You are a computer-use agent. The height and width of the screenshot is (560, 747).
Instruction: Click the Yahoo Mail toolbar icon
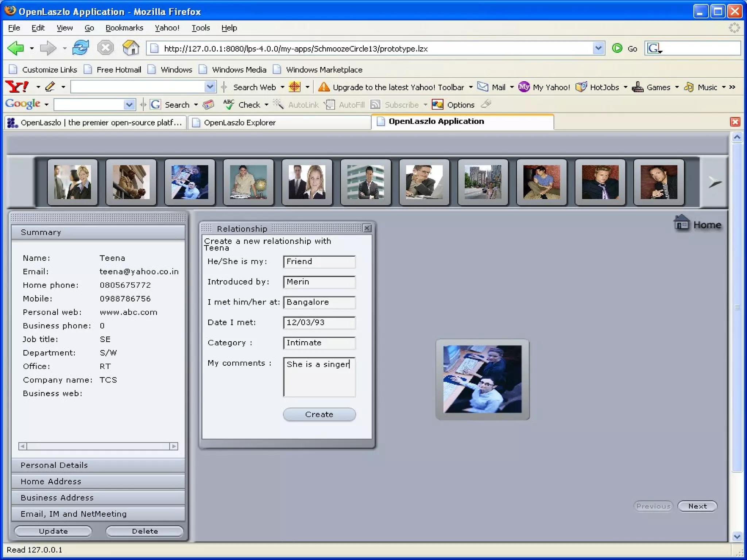(x=483, y=87)
